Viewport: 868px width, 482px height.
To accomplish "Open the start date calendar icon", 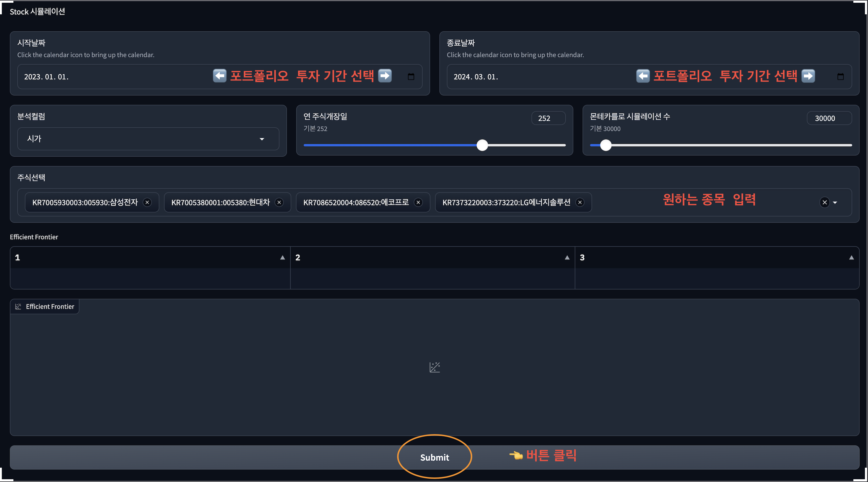I will coord(411,76).
